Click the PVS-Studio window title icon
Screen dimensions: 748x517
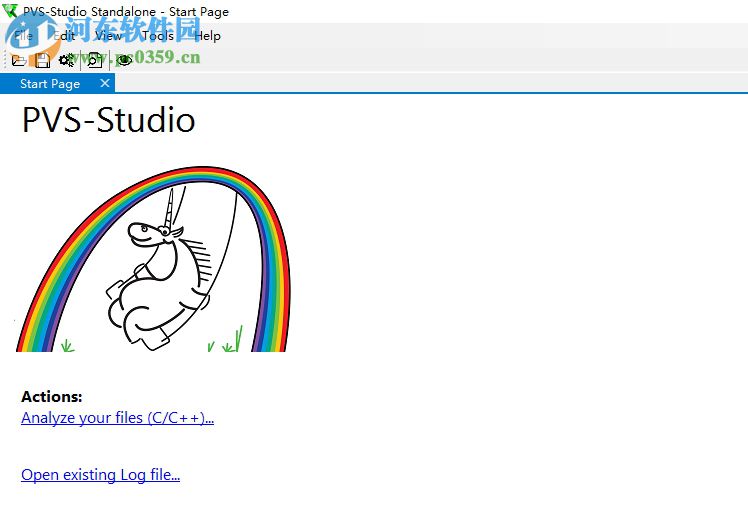(10, 10)
